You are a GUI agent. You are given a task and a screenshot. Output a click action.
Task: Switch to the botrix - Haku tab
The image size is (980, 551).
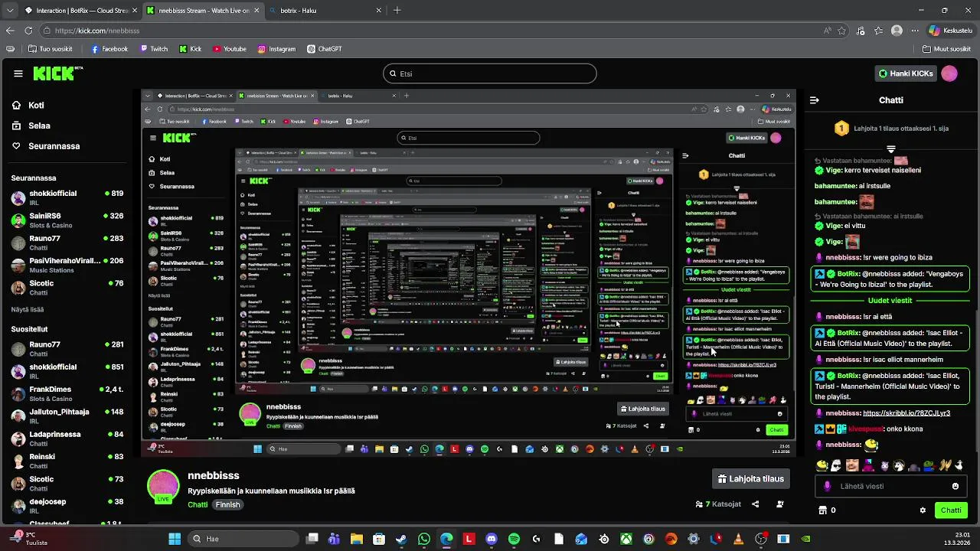(x=327, y=11)
